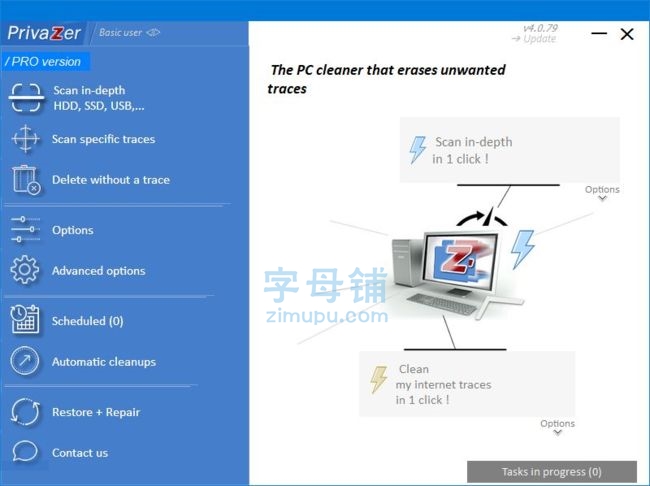Start Clean my internet traces in 1 click
Viewport: 650px width, 486px height.
[467, 384]
